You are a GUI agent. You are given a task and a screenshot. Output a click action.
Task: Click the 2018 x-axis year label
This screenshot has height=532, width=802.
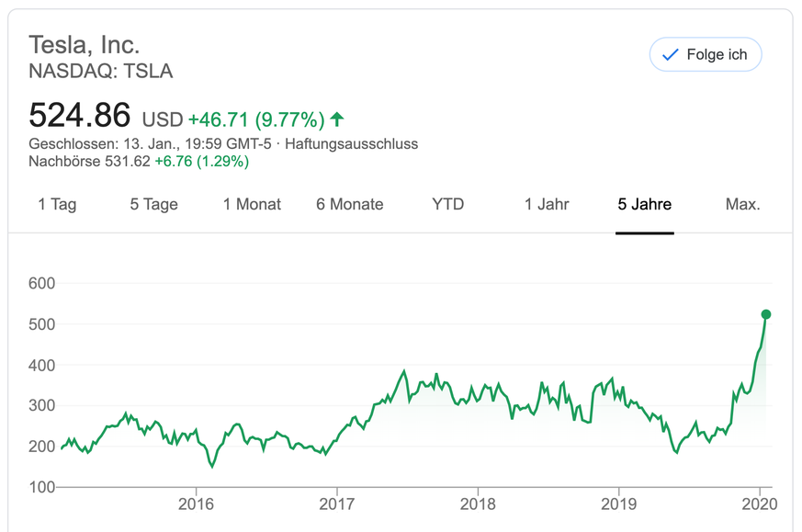477,504
